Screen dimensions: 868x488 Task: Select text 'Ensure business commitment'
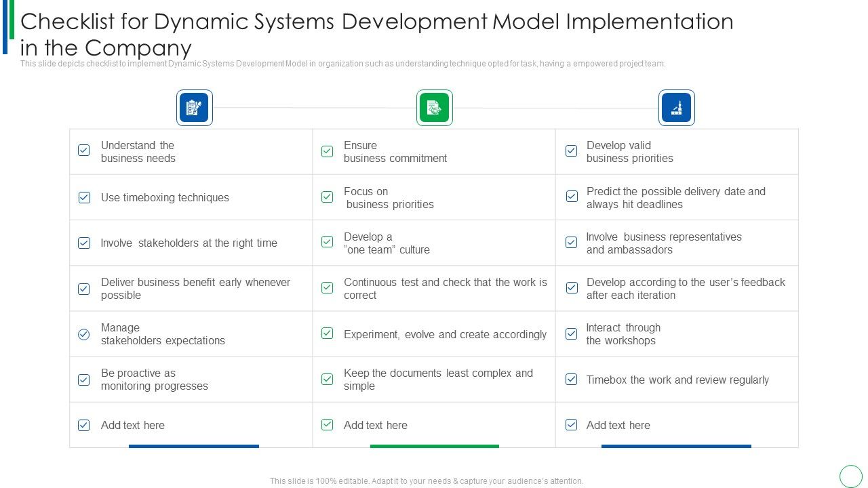[x=395, y=152]
